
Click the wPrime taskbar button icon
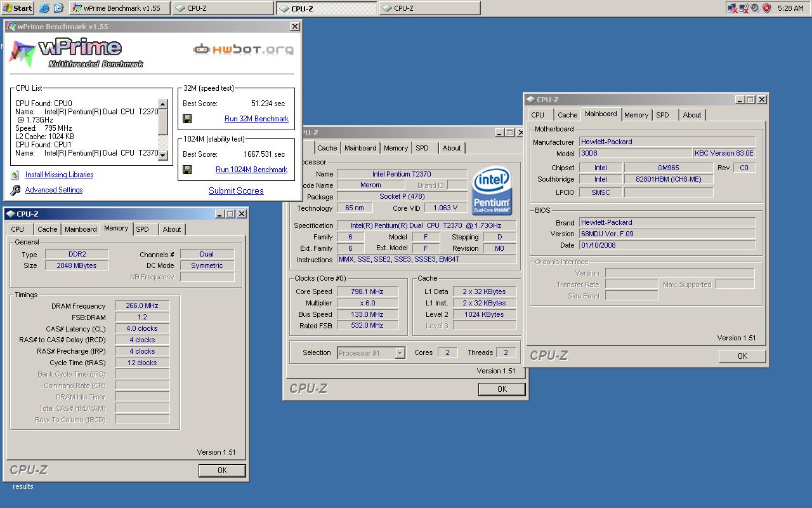point(77,8)
